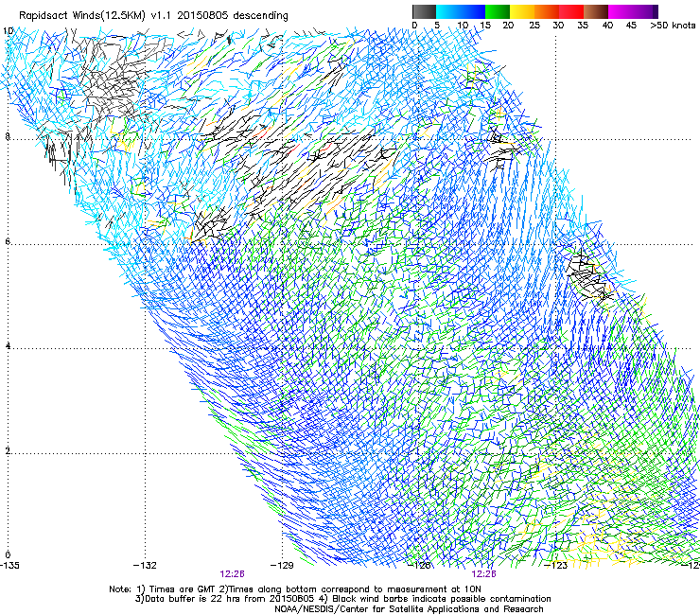Click the latitude axis label "6"
This screenshot has width=700, height=615.
pyautogui.click(x=8, y=241)
